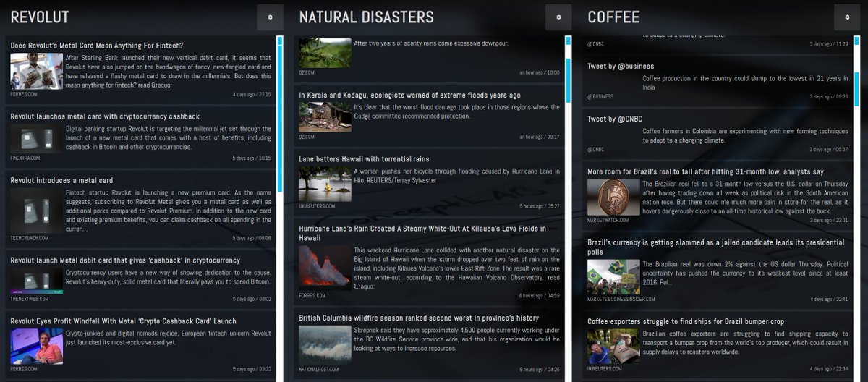Click lava thumbnail in Kilauea white-out article

coord(325,268)
